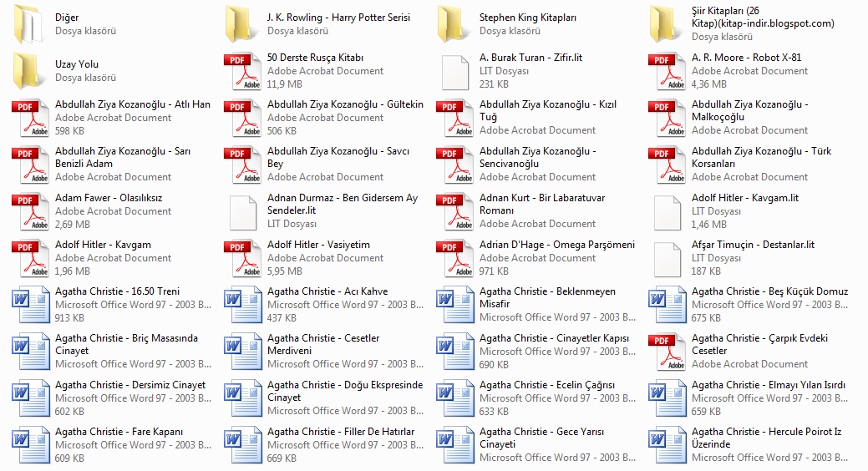The image size is (868, 471).
Task: Click the PDF icon of A. R. Moore - Robot X-81
Action: (667, 71)
